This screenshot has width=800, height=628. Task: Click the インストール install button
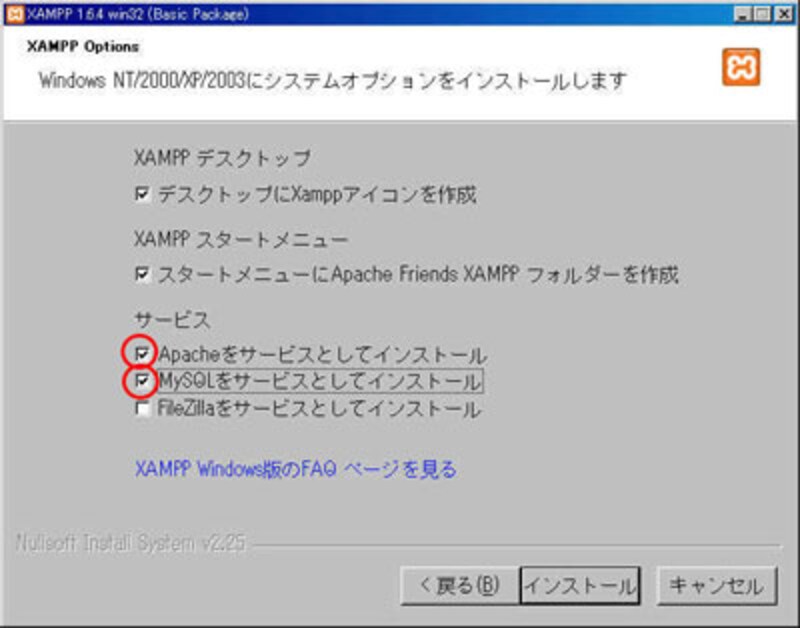[x=580, y=586]
